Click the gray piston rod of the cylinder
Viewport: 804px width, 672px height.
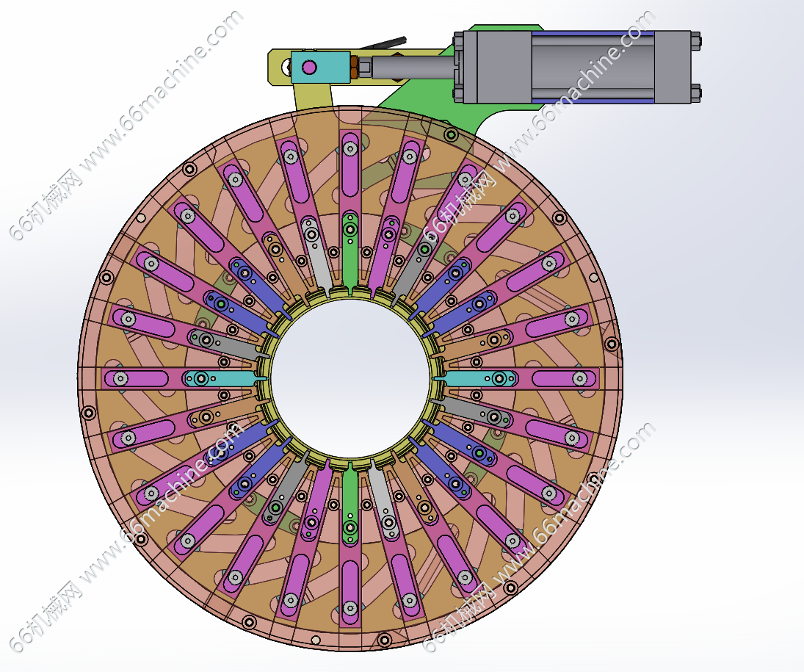[411, 68]
